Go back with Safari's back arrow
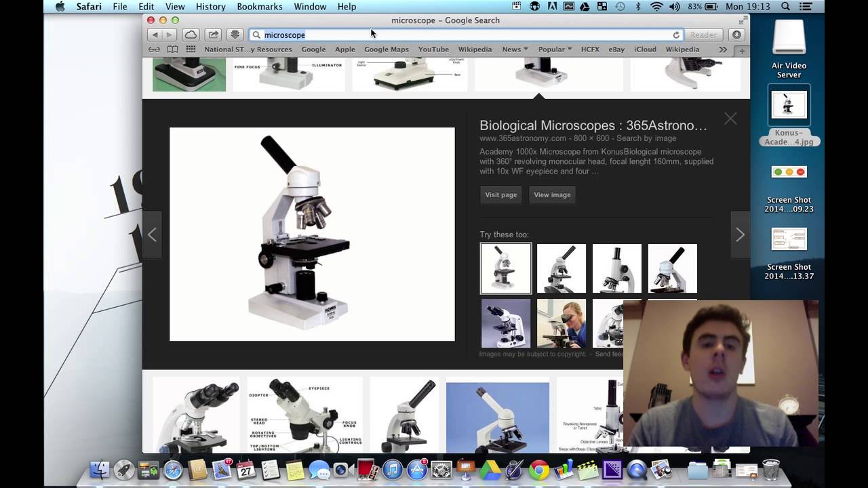868x488 pixels. 155,35
